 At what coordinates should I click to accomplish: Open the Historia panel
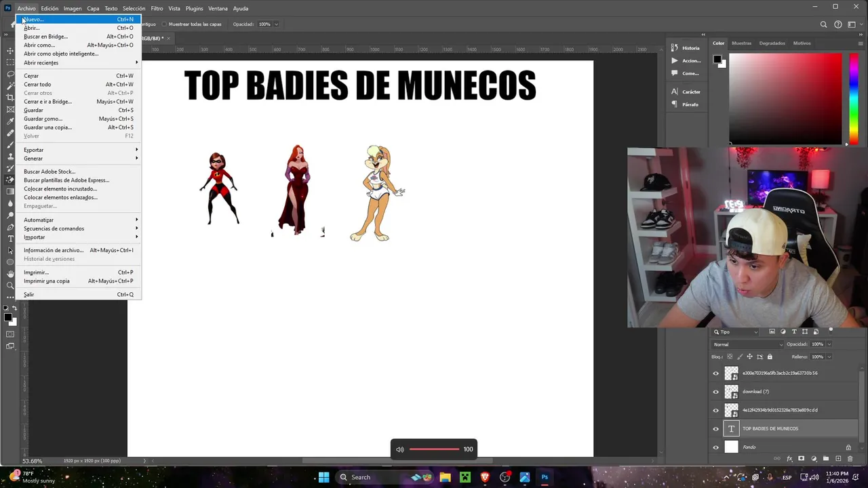(x=686, y=48)
